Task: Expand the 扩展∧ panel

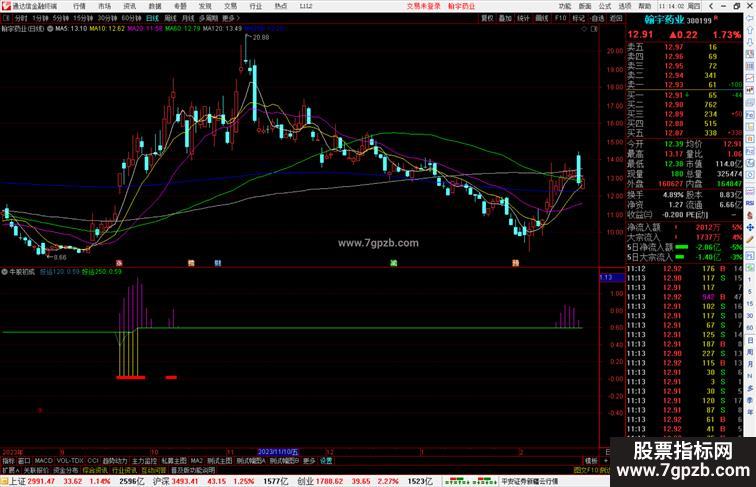Action: click(10, 470)
